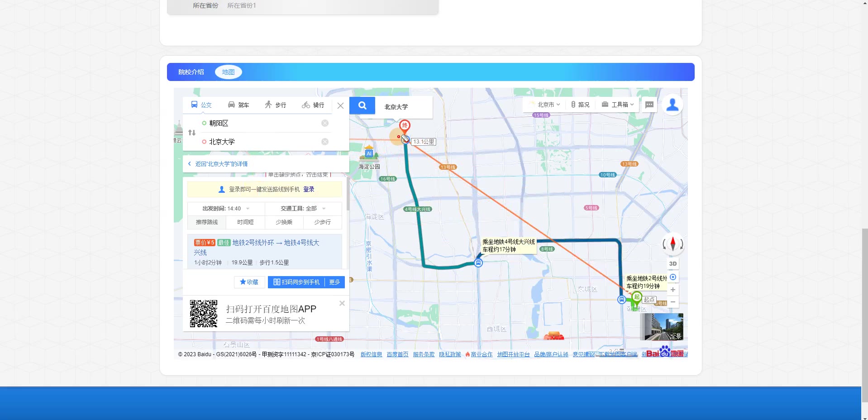This screenshot has width=868, height=420.
Task: Click the page vertical scrollbar
Action: (864, 315)
